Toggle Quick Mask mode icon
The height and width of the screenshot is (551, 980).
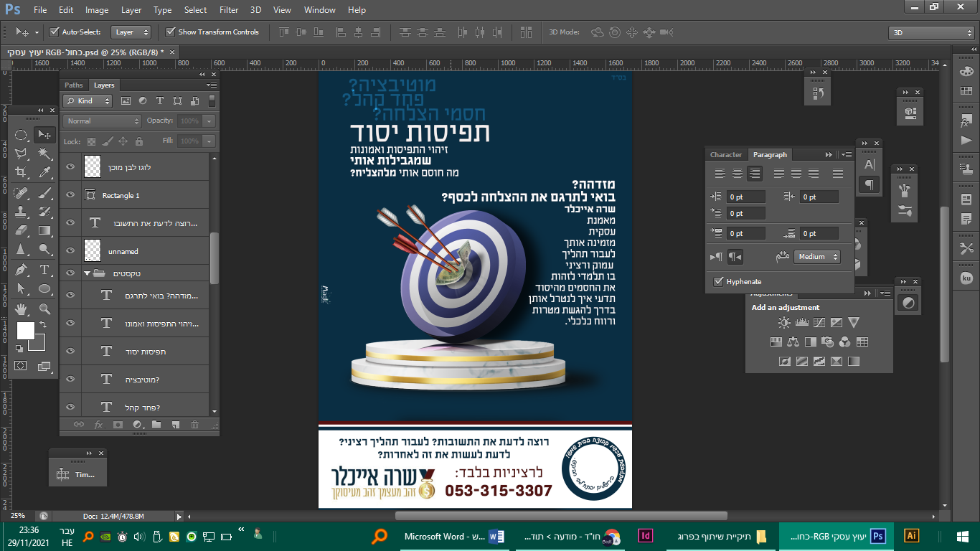[x=22, y=366]
